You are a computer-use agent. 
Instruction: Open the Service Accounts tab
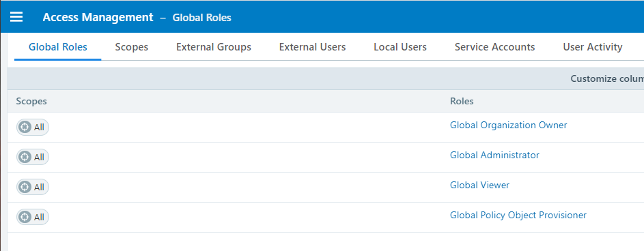tap(495, 47)
